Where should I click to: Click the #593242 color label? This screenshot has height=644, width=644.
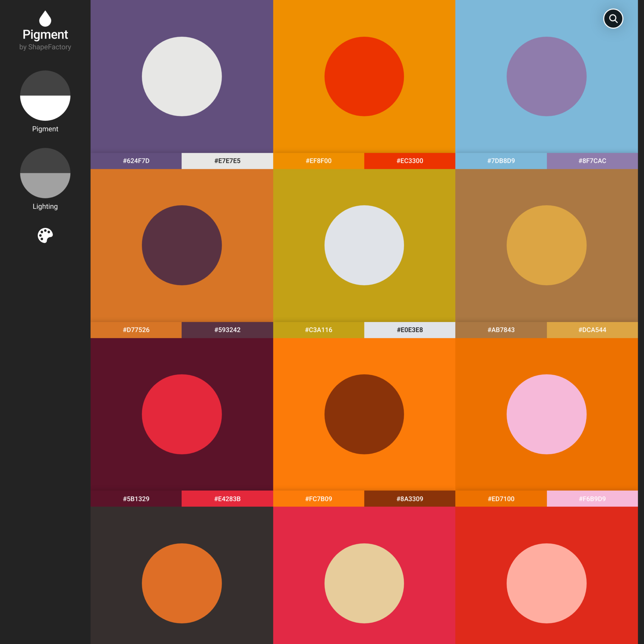click(227, 330)
